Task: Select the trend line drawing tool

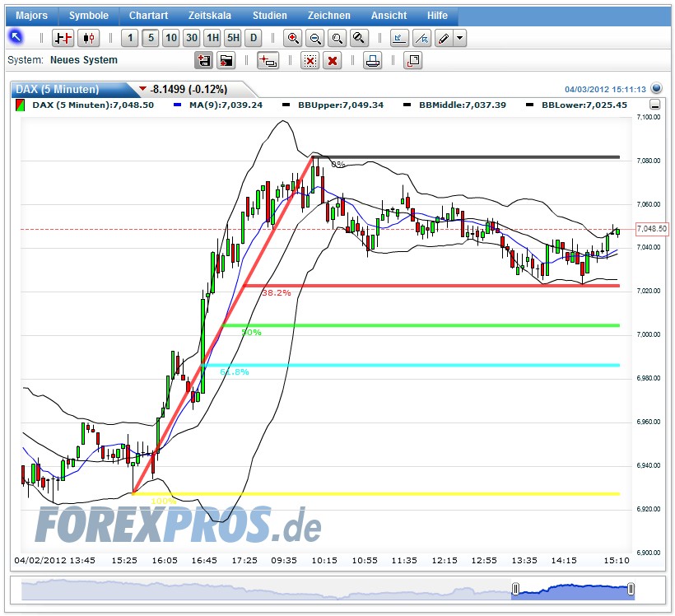Action: [x=421, y=38]
